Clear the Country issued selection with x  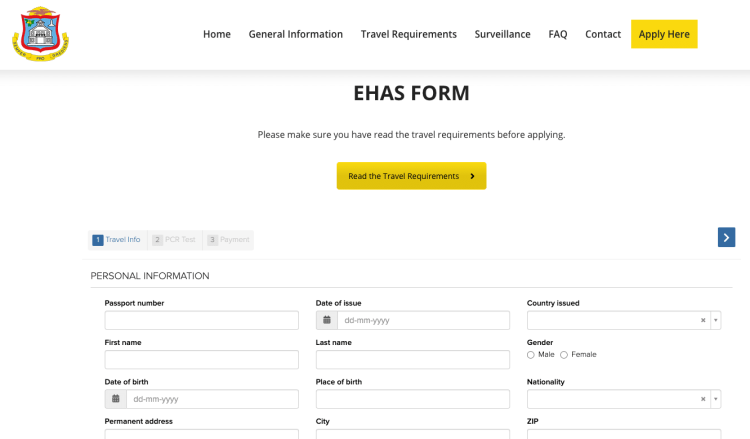click(x=703, y=320)
